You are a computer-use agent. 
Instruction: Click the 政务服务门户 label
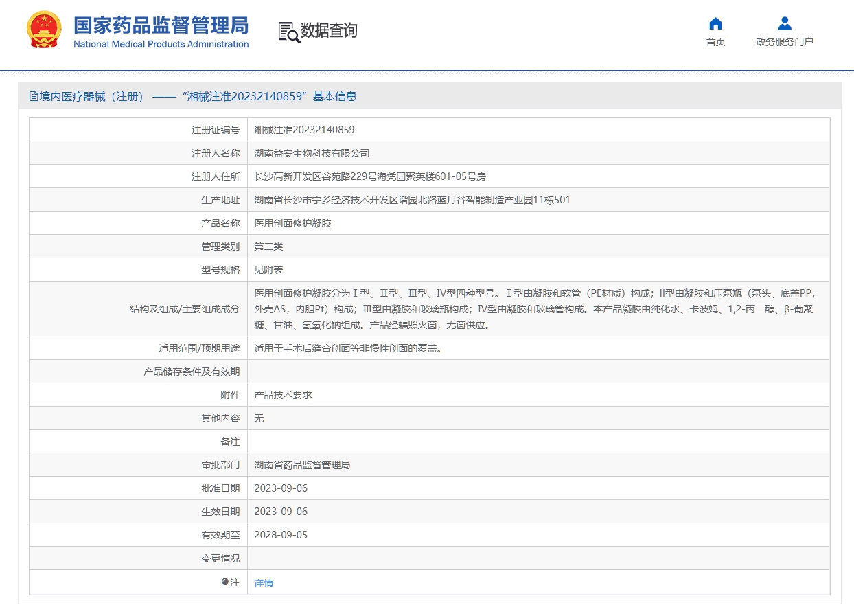(x=785, y=42)
